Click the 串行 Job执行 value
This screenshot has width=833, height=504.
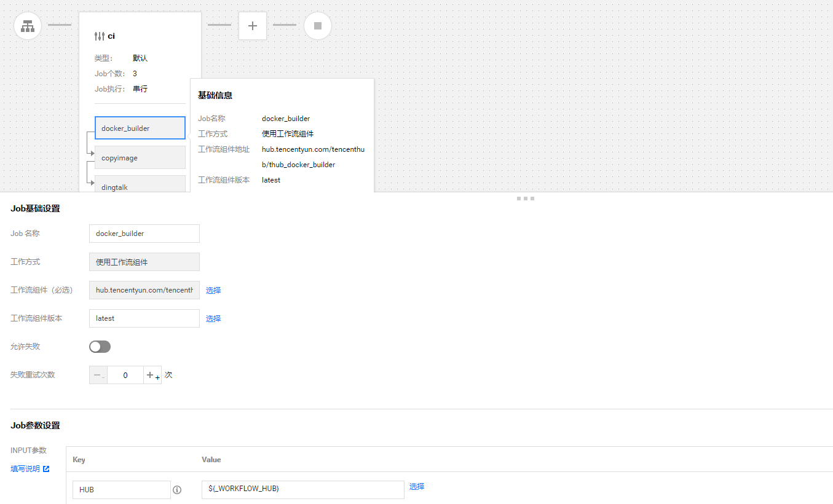[x=140, y=89]
